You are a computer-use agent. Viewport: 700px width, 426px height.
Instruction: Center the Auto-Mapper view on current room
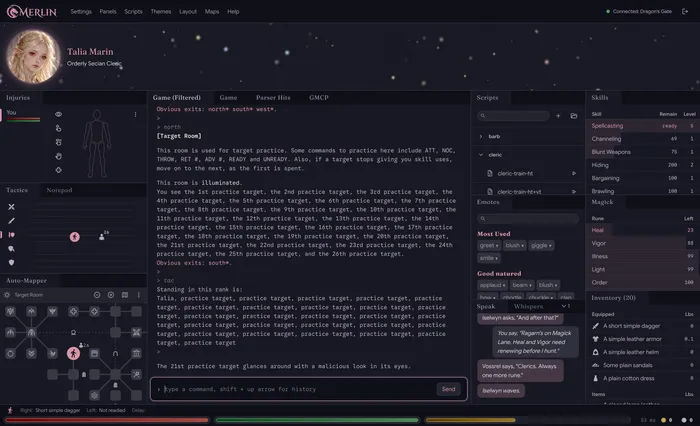[111, 295]
